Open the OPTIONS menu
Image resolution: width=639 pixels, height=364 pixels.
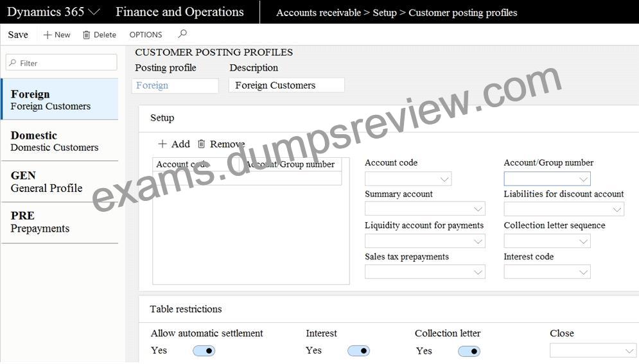(146, 35)
